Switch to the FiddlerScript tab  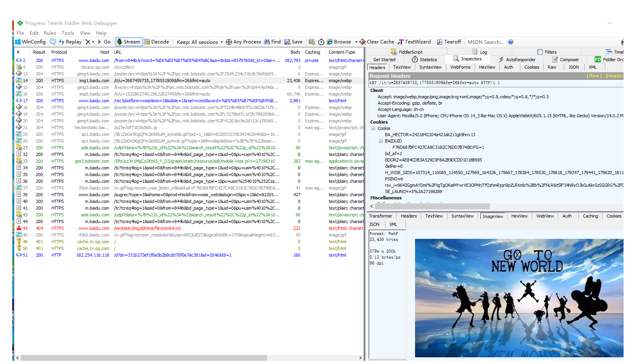(x=406, y=52)
